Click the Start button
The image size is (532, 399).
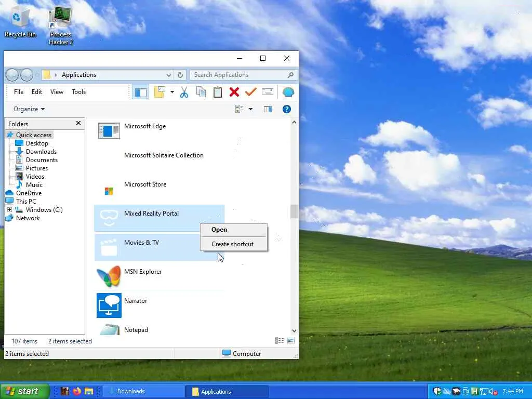coord(24,391)
